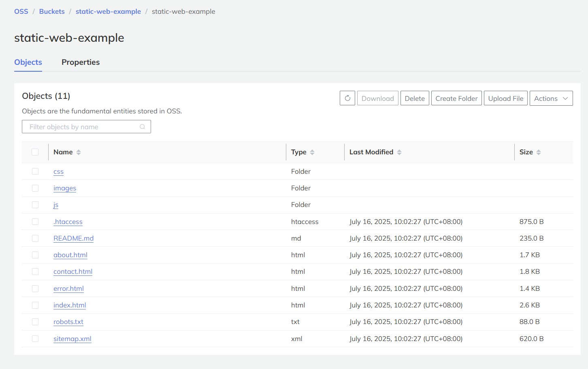Sort objects by Type column arrows
Screen dimensions: 588x369
coord(312,152)
